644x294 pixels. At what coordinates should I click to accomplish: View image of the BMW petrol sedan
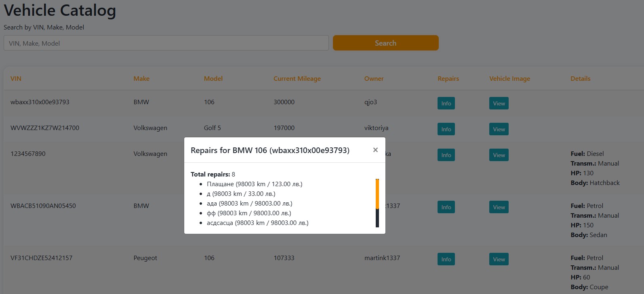tap(499, 207)
